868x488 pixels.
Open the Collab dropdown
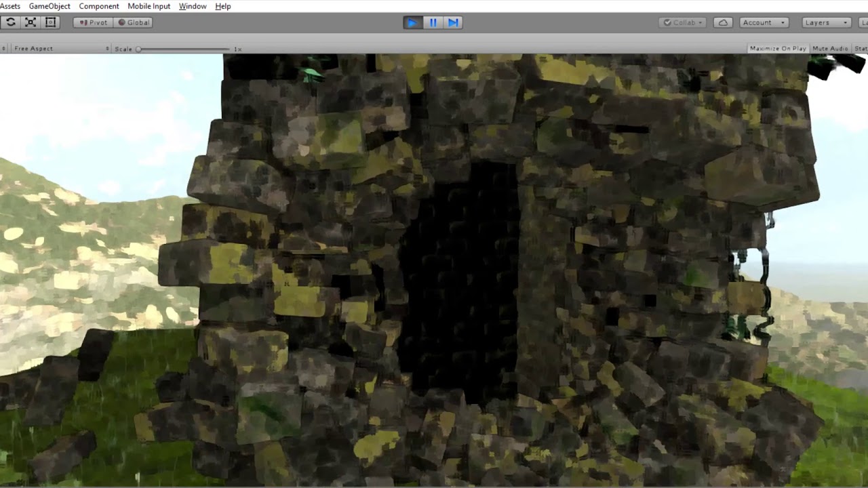[683, 22]
